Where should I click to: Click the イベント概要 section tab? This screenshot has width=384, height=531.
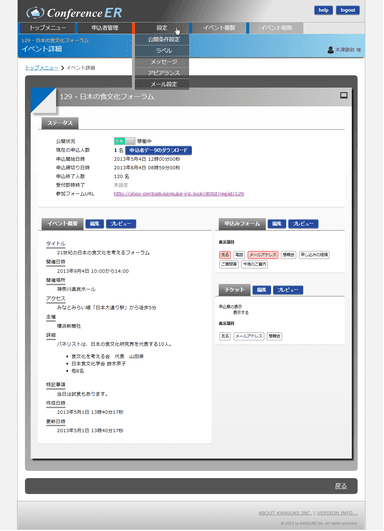[x=62, y=224]
